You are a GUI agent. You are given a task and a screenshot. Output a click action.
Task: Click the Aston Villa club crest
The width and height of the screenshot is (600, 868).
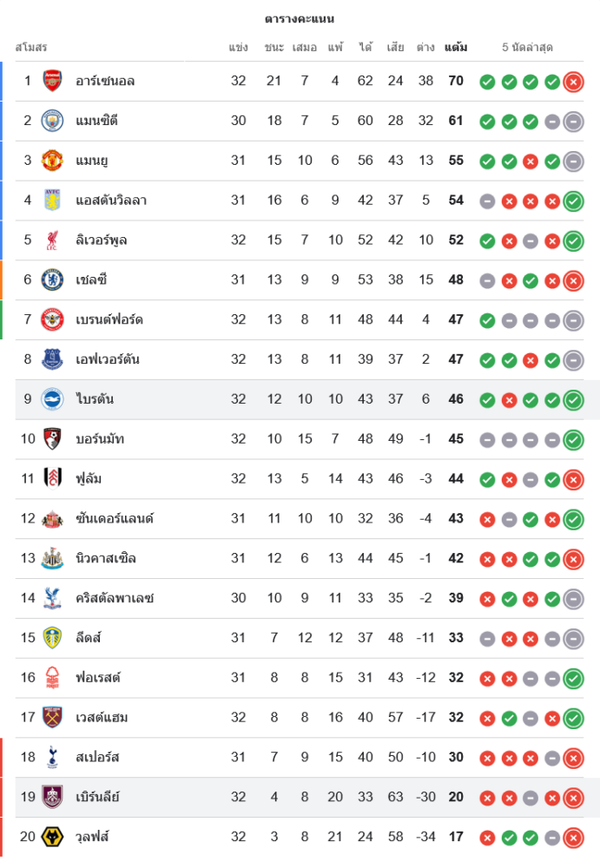point(53,201)
